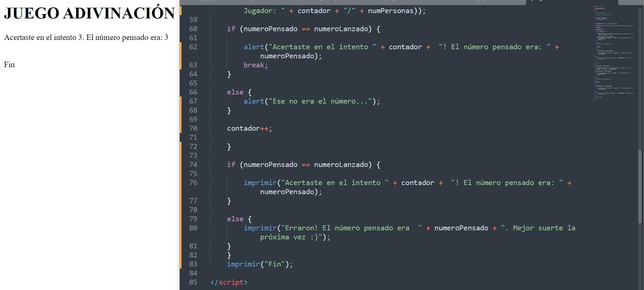
Task: Click "numeroPensado" on line 80
Action: [x=461, y=228]
